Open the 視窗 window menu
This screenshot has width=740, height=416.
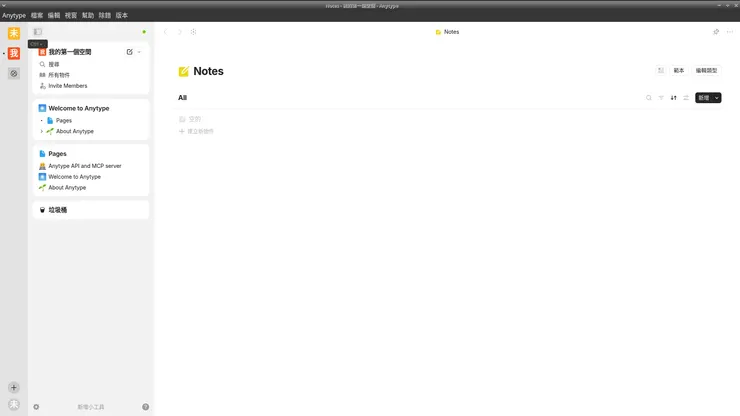[x=71, y=15]
